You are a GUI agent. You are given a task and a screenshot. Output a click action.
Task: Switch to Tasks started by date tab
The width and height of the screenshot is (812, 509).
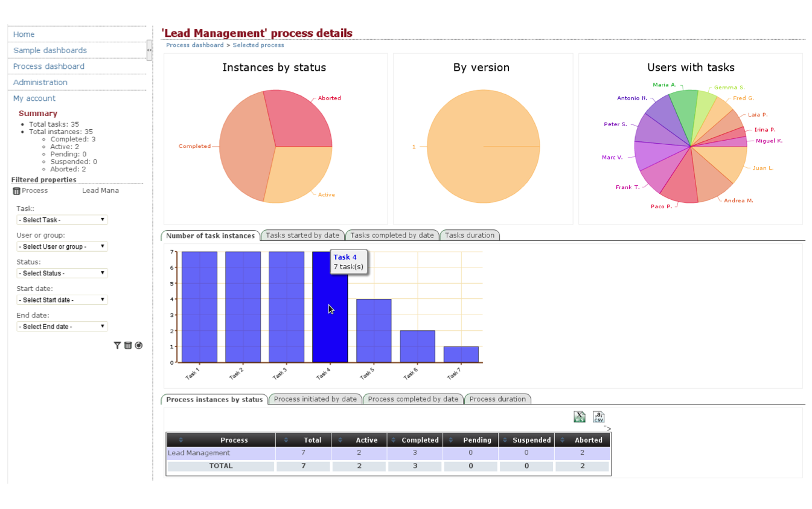click(x=302, y=235)
